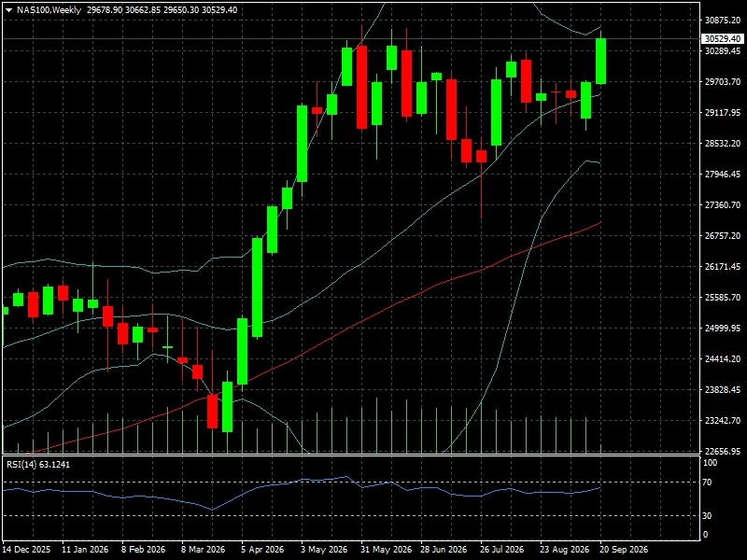Click the 20 Sep 2026 date label

click(624, 550)
